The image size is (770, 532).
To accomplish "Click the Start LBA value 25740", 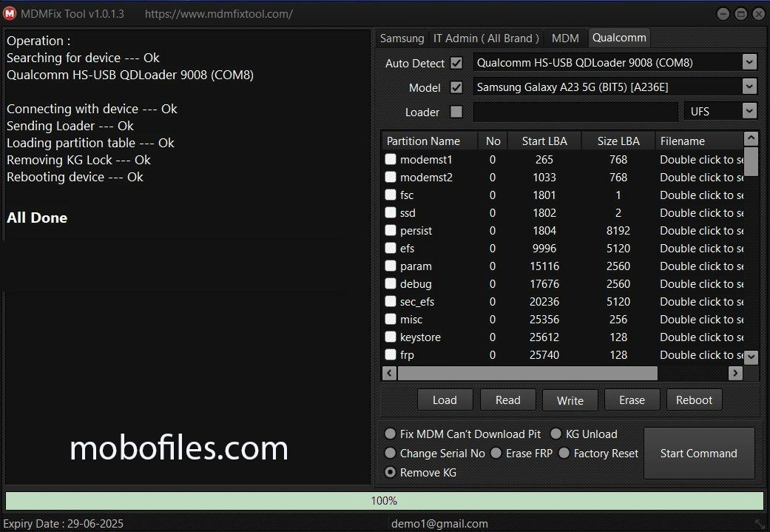I will tap(544, 354).
